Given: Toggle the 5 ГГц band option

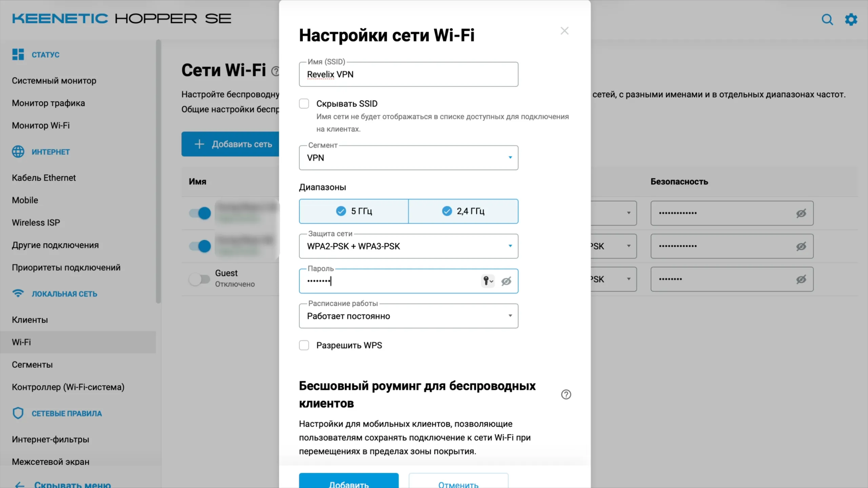Looking at the screenshot, I should coord(354,211).
